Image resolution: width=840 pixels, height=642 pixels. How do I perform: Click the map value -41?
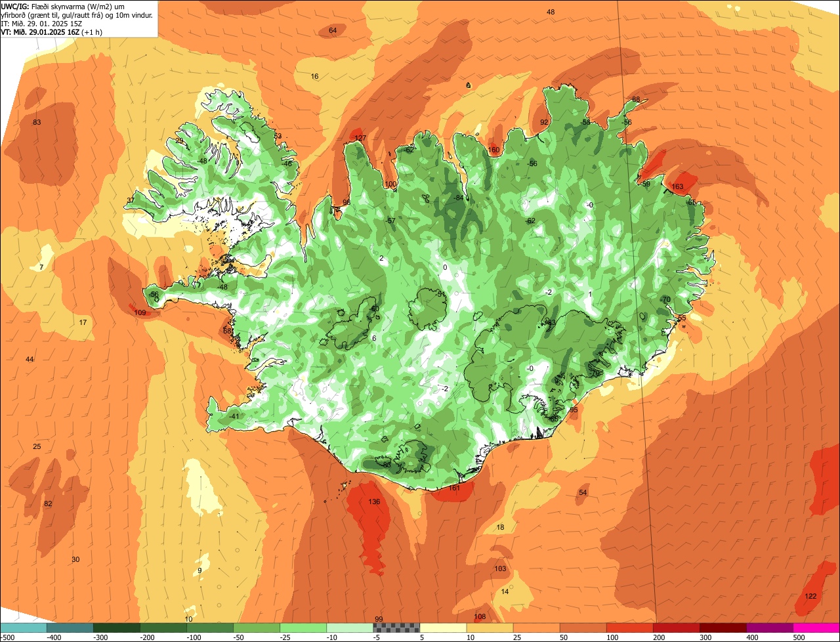click(x=233, y=416)
